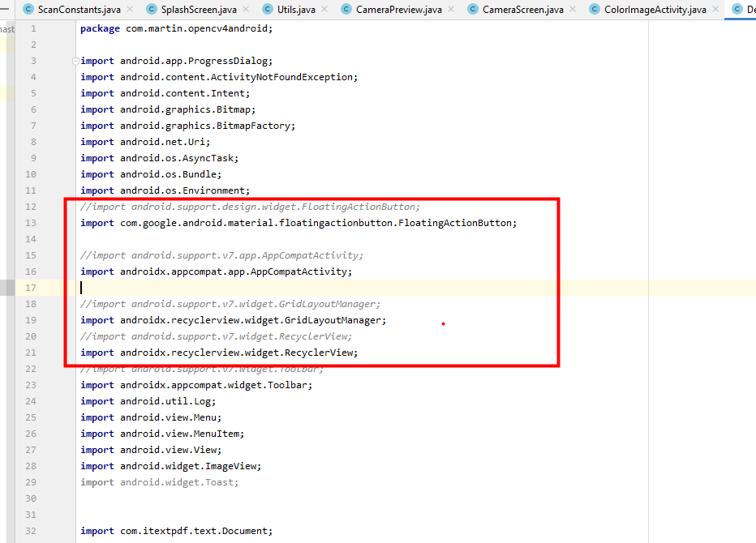This screenshot has width=756, height=543.
Task: Close the CameraScreen.java tab
Action: [x=573, y=9]
